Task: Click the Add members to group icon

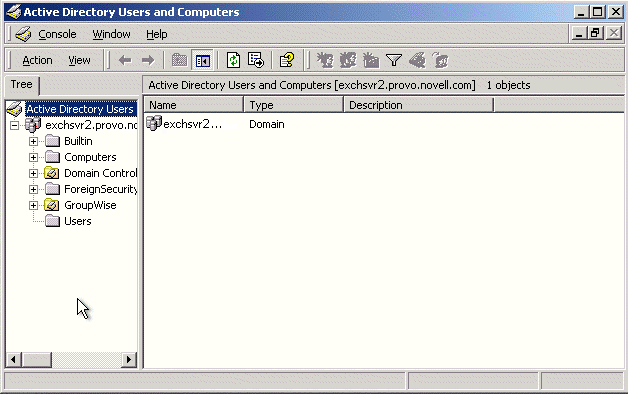Action: 441,60
